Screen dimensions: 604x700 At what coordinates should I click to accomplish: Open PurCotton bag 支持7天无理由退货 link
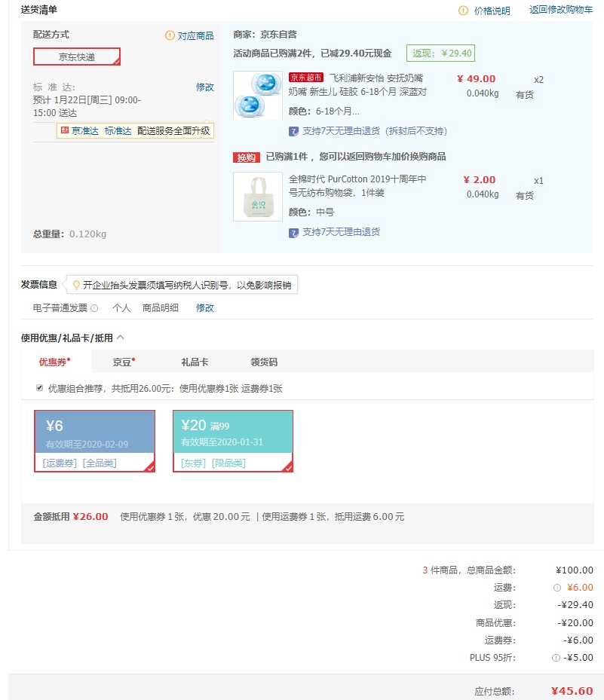[342, 231]
